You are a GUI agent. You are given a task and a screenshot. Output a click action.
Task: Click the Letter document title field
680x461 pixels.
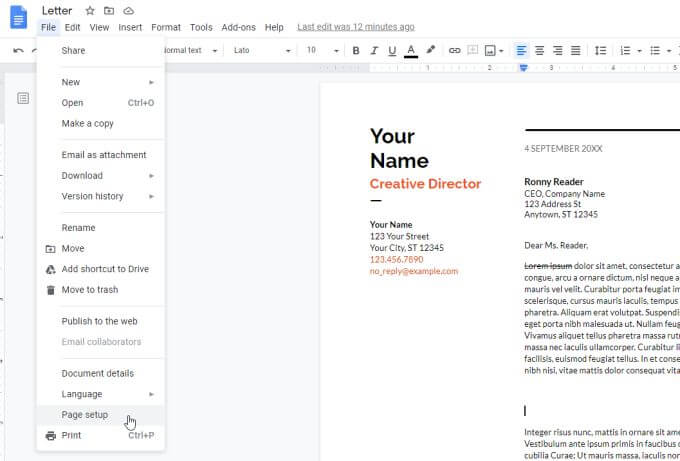[57, 10]
